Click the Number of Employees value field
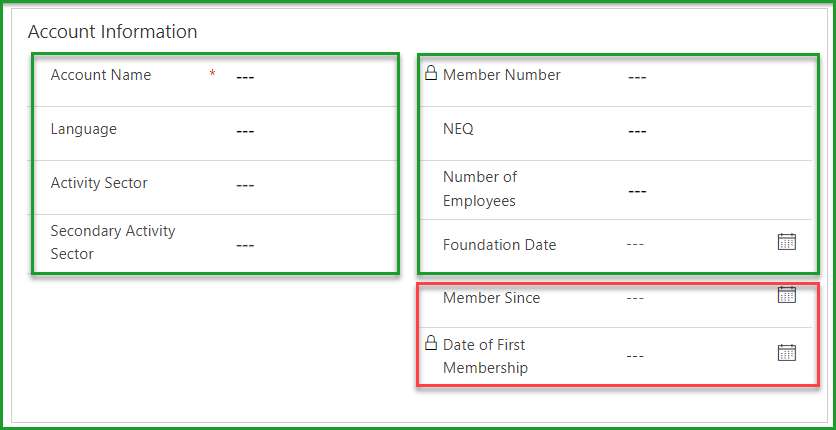The height and width of the screenshot is (430, 836). (x=637, y=191)
